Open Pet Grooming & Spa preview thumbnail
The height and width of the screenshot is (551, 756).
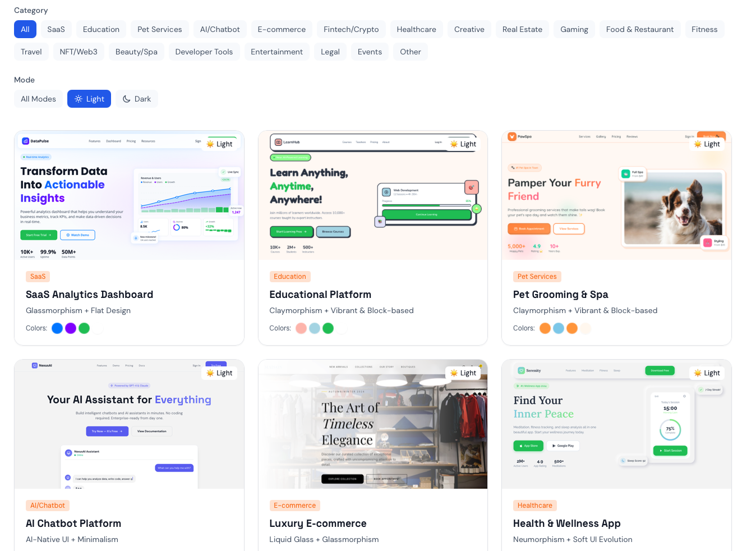[x=616, y=195]
